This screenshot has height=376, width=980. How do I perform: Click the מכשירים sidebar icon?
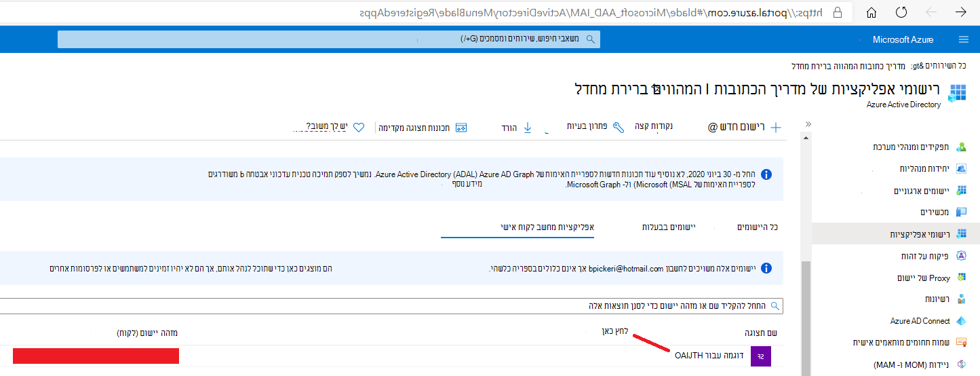click(x=961, y=212)
